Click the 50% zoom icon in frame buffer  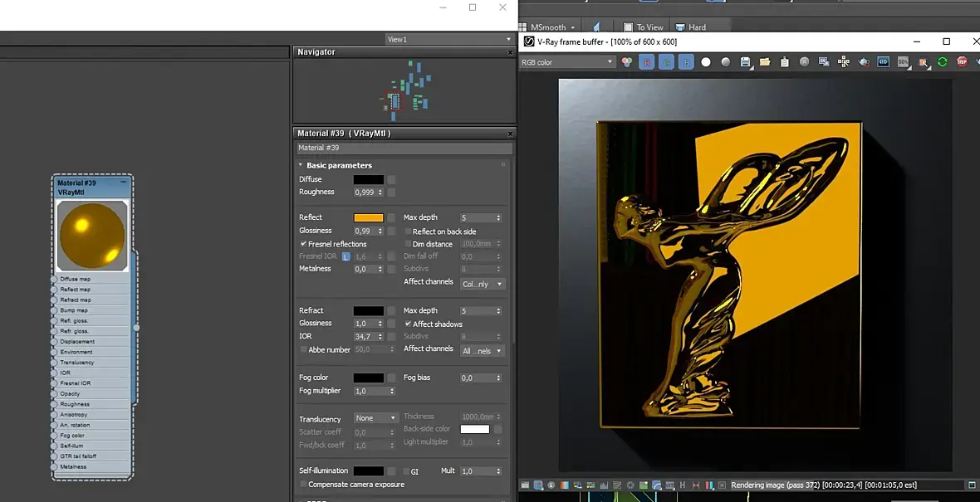coord(903,61)
